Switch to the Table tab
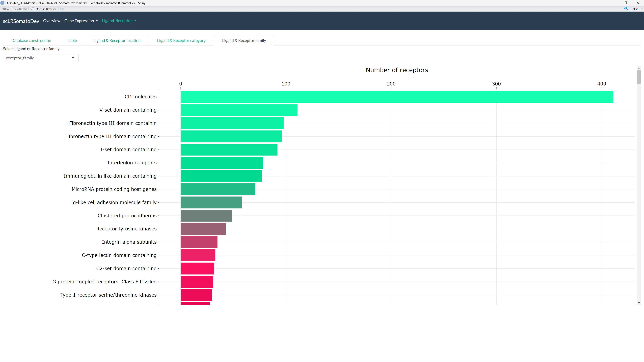 [72, 40]
